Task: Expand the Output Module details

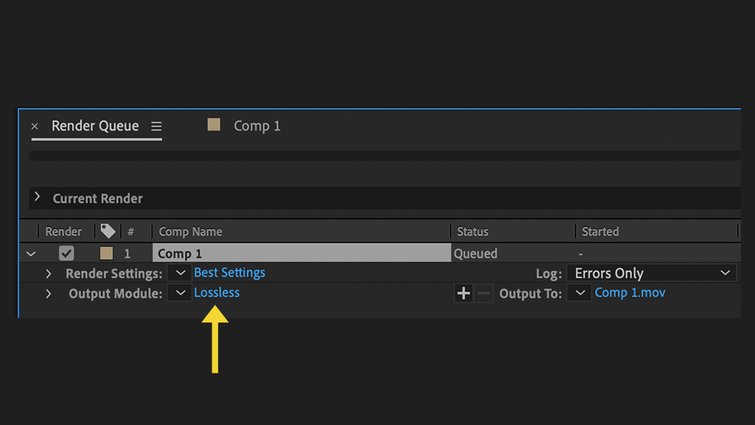Action: (x=48, y=293)
